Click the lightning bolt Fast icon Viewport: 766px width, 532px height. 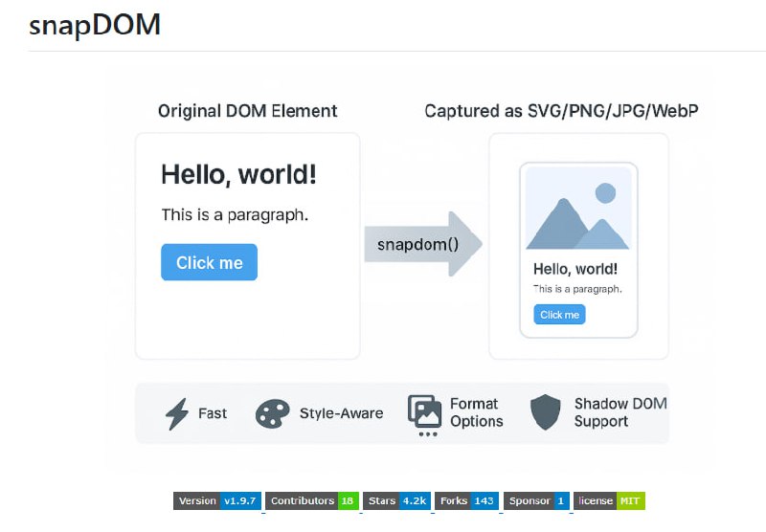pyautogui.click(x=177, y=413)
